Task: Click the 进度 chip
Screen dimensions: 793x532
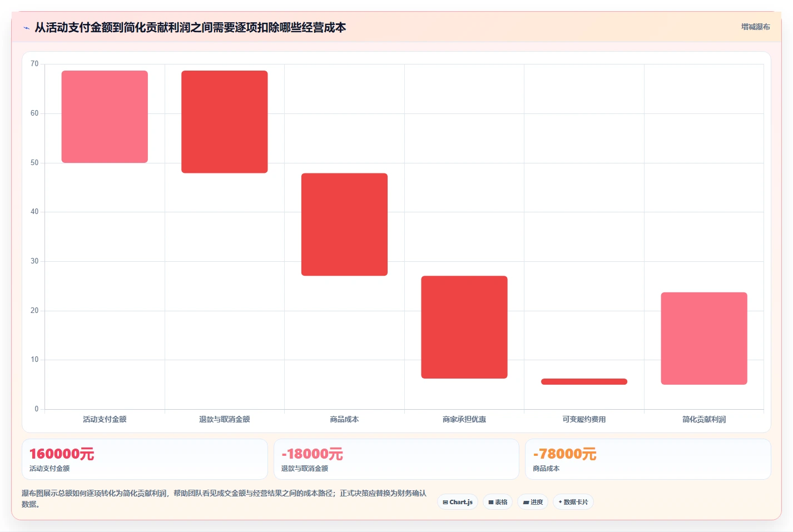Action: 533,502
